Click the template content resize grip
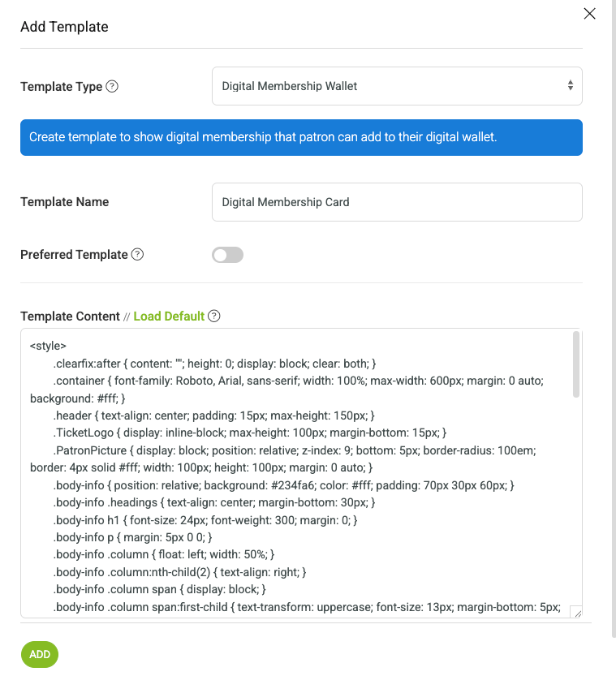Screen dimensions: 616x676 click(x=576, y=612)
